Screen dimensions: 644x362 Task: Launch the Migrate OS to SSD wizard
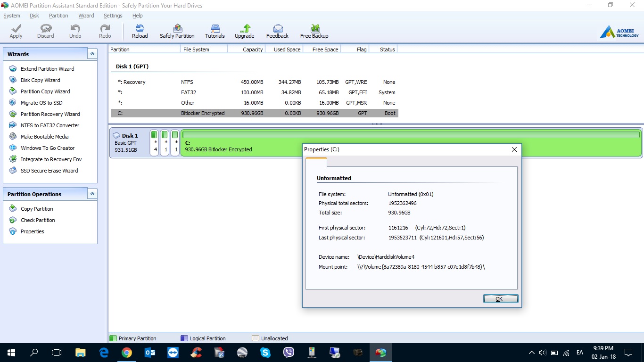41,103
